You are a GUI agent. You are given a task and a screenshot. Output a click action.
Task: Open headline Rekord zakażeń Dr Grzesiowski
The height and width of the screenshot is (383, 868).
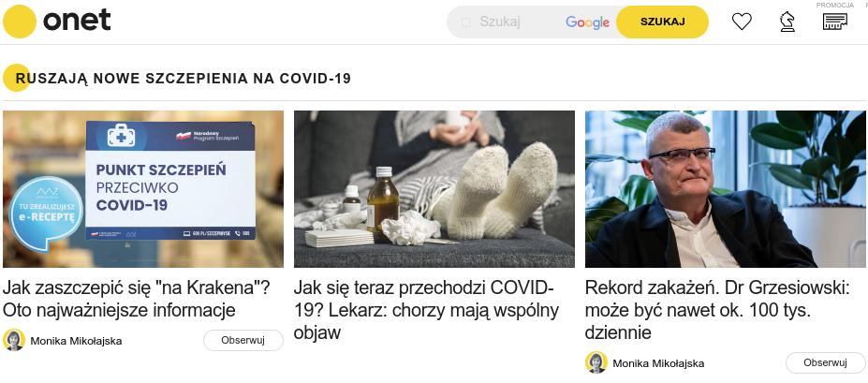[717, 310]
